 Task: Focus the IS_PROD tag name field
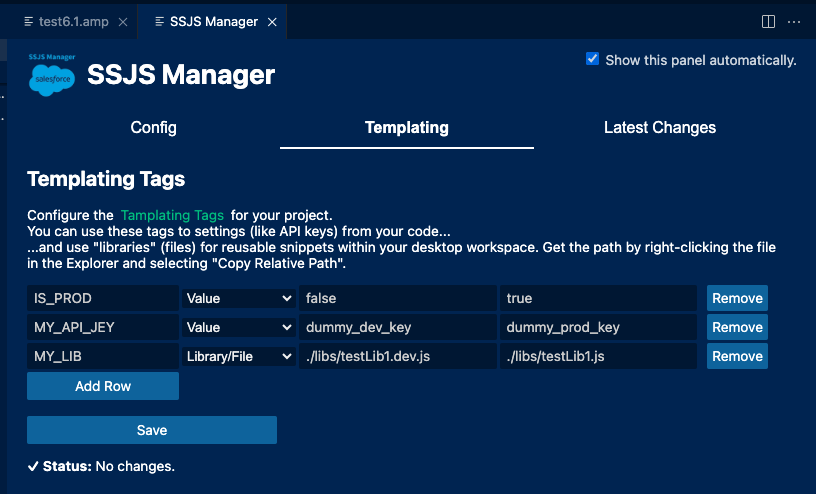click(103, 298)
